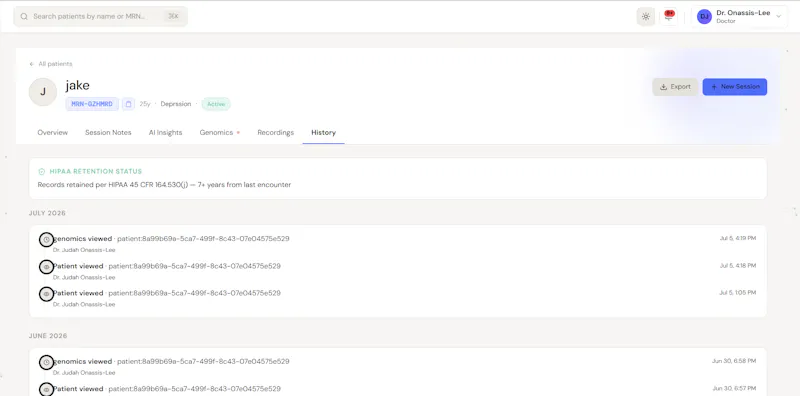Click the 'Jul 5, 1:05 PM' timestamp
800x396 pixels.
click(738, 292)
